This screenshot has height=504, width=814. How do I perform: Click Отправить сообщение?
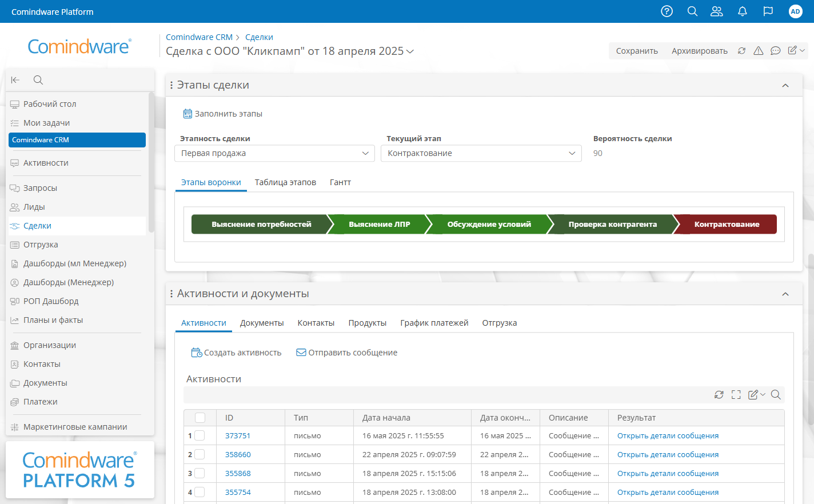pyautogui.click(x=346, y=353)
